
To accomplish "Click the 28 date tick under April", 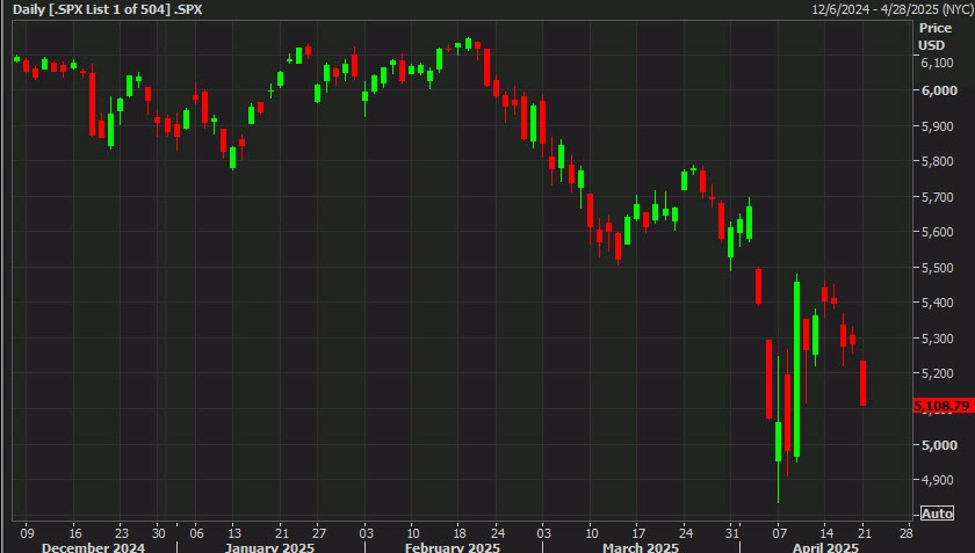I will coord(906,532).
